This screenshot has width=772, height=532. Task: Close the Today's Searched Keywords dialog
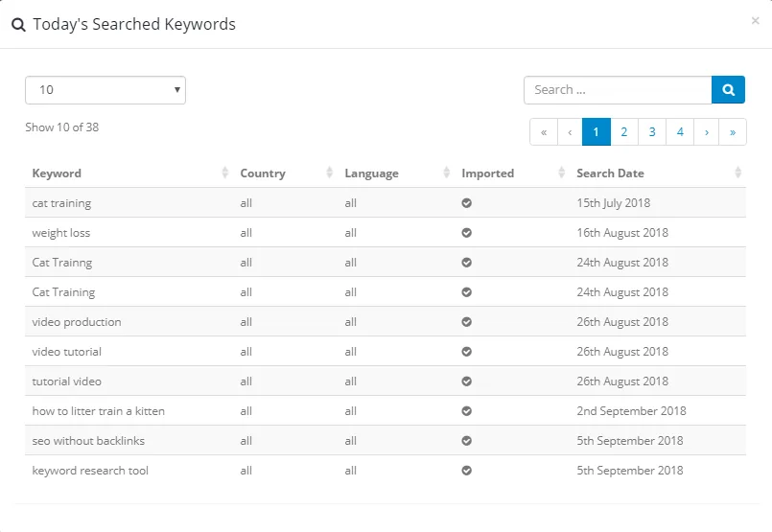click(755, 20)
